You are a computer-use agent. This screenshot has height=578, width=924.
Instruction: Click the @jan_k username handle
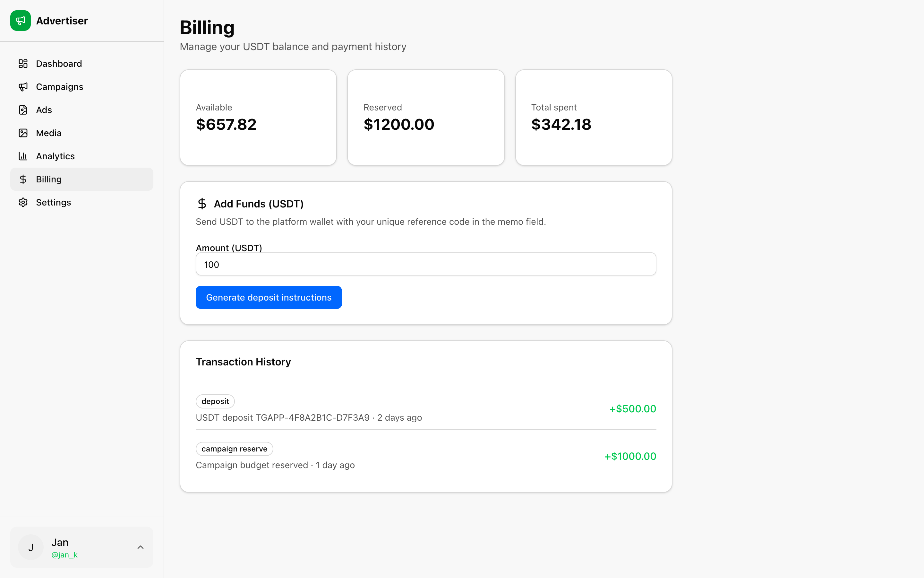click(64, 555)
